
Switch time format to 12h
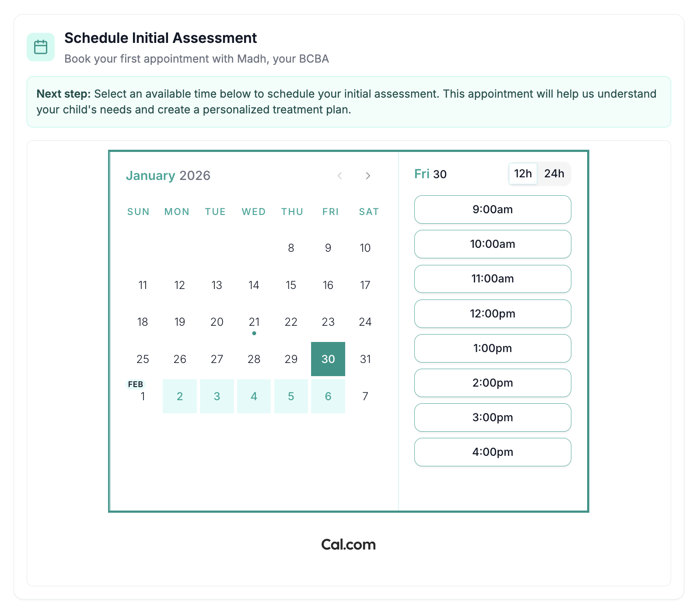point(523,174)
